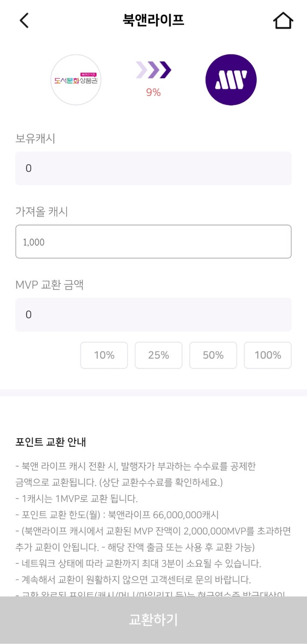Set amount with the 100% button
The width and height of the screenshot is (307, 644).
pos(268,355)
